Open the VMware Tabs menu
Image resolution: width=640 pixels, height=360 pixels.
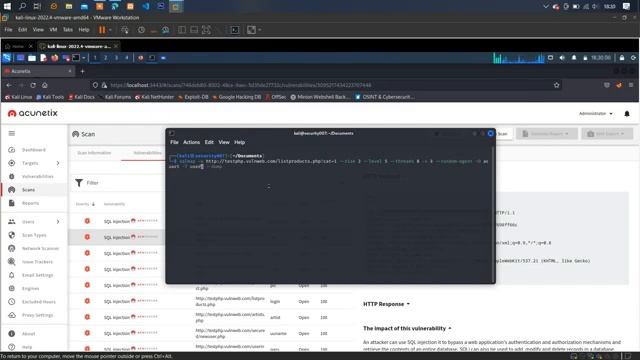point(68,30)
